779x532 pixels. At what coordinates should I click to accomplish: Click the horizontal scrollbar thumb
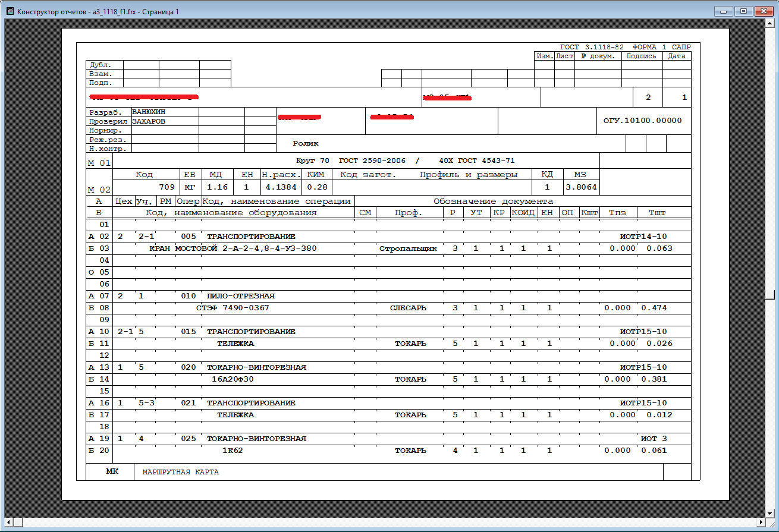click(x=18, y=522)
